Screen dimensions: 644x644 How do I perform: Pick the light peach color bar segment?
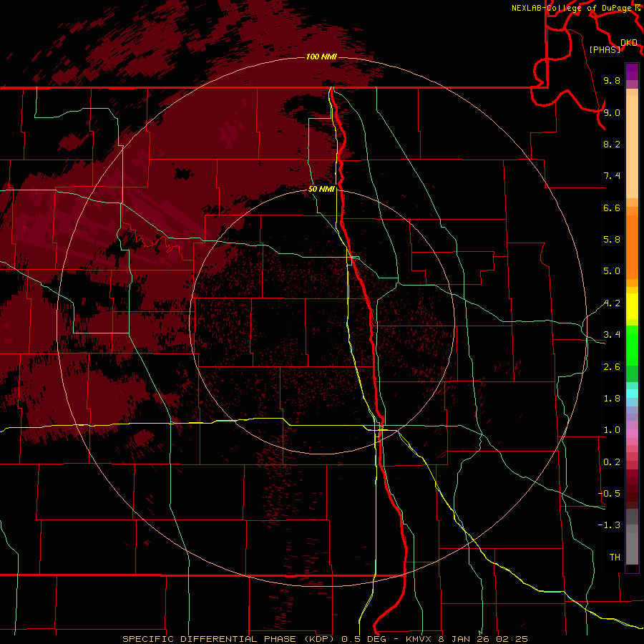pos(632,147)
